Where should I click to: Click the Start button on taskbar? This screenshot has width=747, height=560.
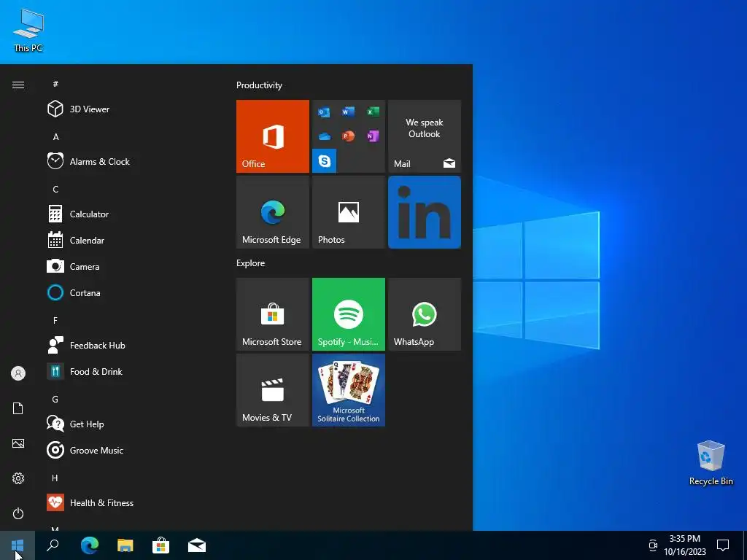(18, 545)
